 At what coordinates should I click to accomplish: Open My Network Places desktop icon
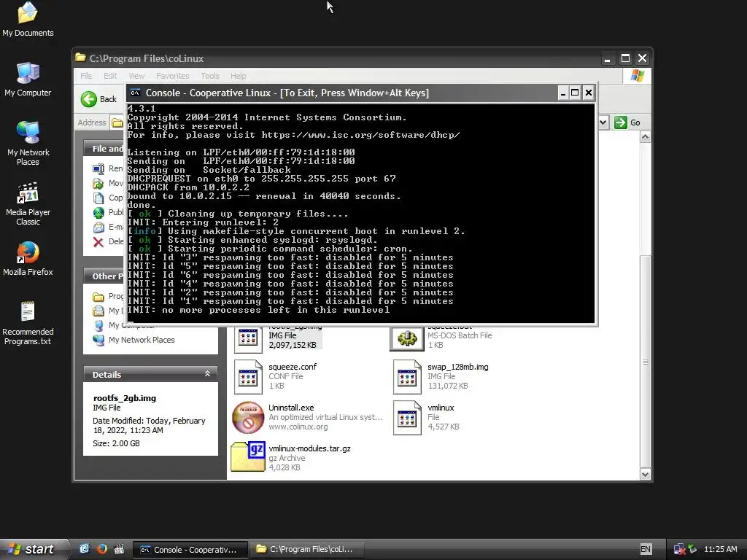tap(28, 143)
